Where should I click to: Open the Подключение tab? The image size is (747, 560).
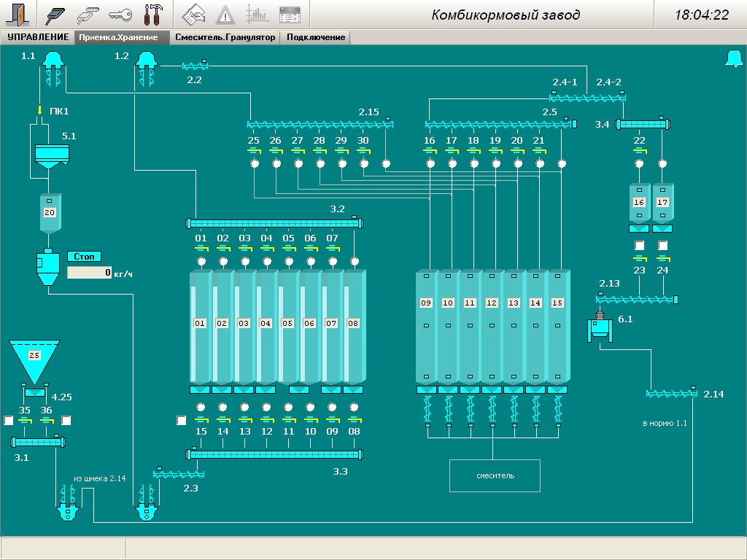pyautogui.click(x=316, y=37)
